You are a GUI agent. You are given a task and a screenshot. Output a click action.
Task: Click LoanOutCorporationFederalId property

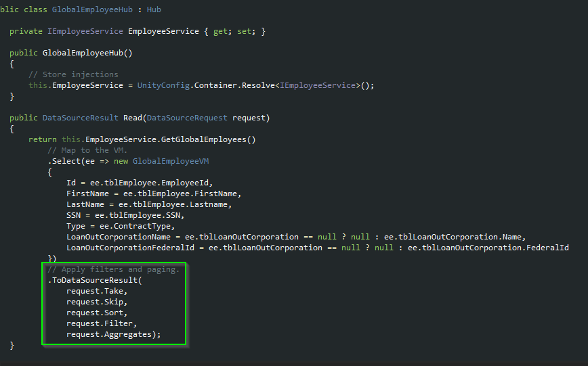pos(131,248)
